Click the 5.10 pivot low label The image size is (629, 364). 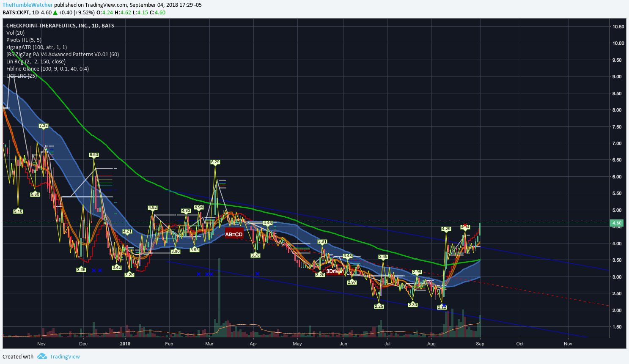(x=18, y=211)
